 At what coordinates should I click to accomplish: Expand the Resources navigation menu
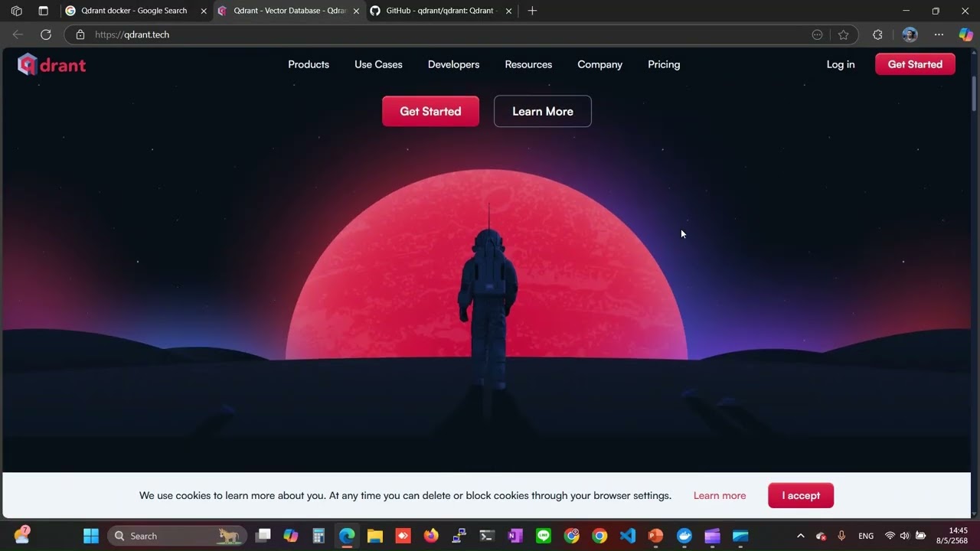[528, 64]
